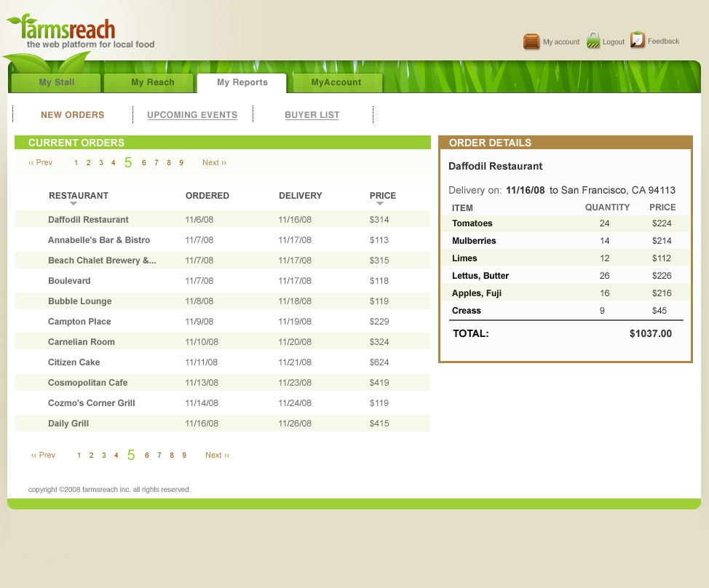This screenshot has height=588, width=709.
Task: Select the Bubble Lounge order
Action: pos(80,301)
